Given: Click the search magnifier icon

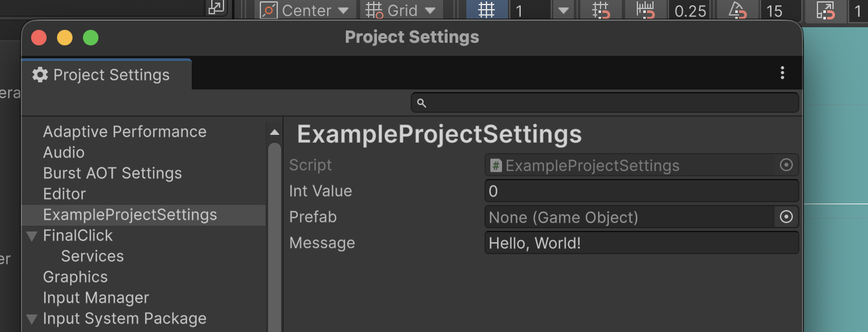Looking at the screenshot, I should tap(422, 103).
